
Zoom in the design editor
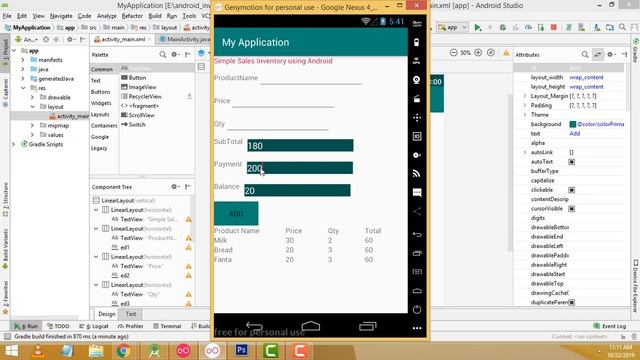(478, 53)
